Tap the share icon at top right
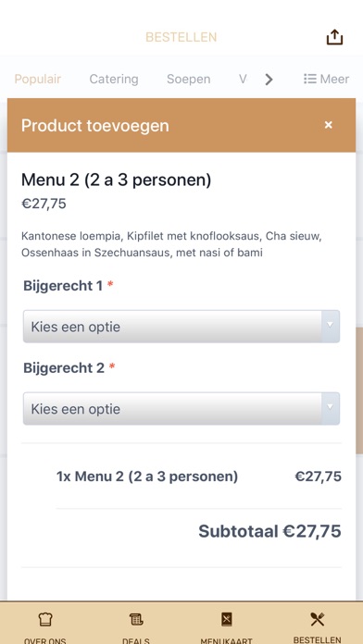The image size is (363, 644). pos(334,37)
